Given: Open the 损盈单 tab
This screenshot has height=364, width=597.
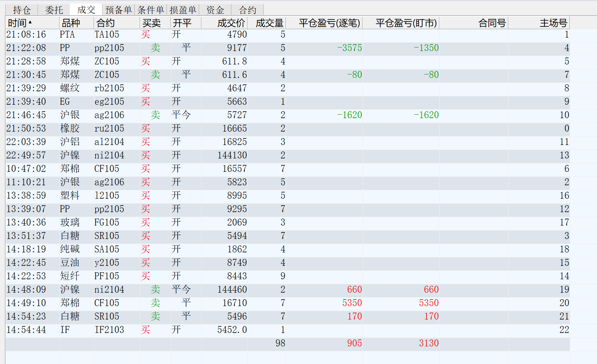Looking at the screenshot, I should coord(183,10).
